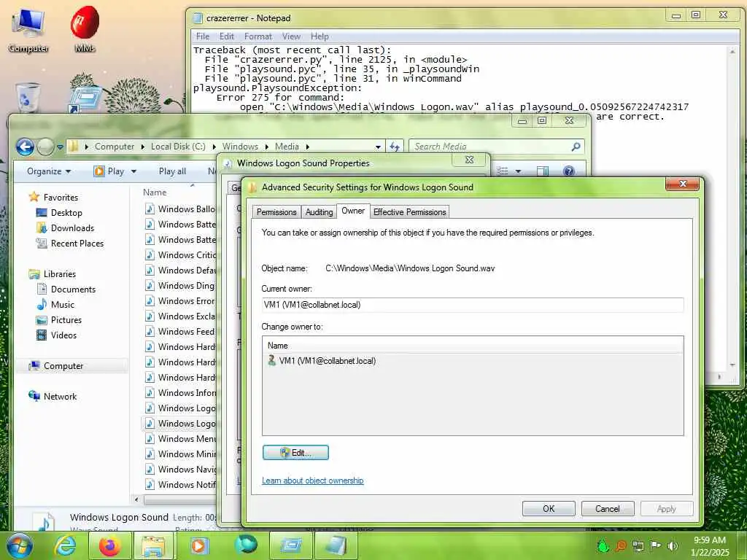747x560 pixels.
Task: Open the recent pages dropdown next to Forward
Action: coord(60,147)
